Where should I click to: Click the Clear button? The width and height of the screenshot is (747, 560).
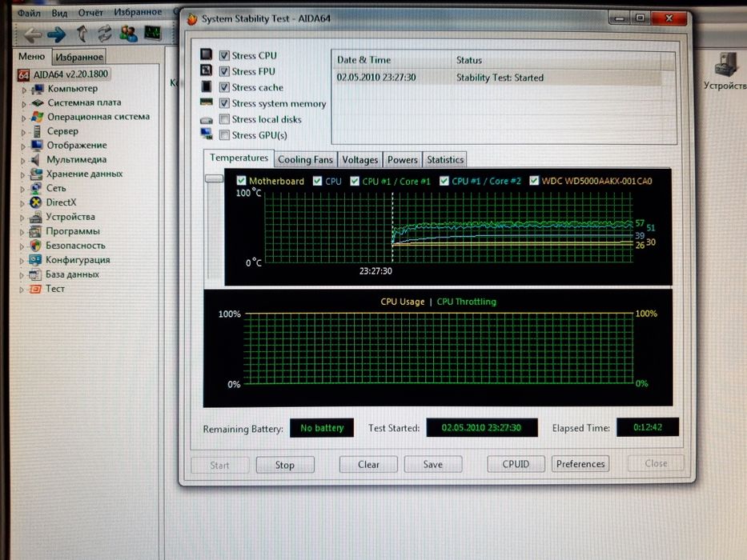click(x=368, y=464)
